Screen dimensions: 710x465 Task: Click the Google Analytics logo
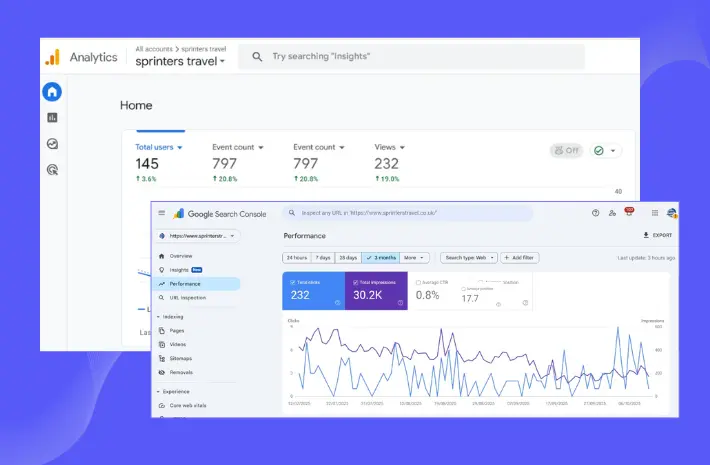[53, 58]
